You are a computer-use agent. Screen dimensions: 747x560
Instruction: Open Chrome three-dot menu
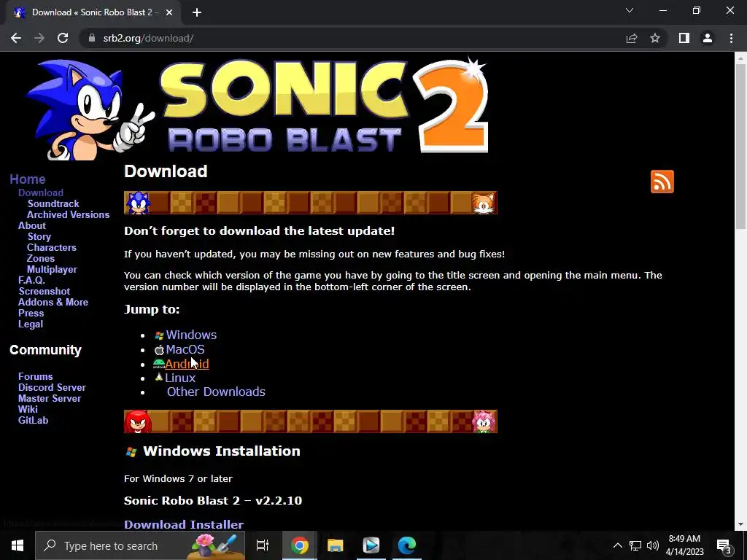(x=731, y=38)
